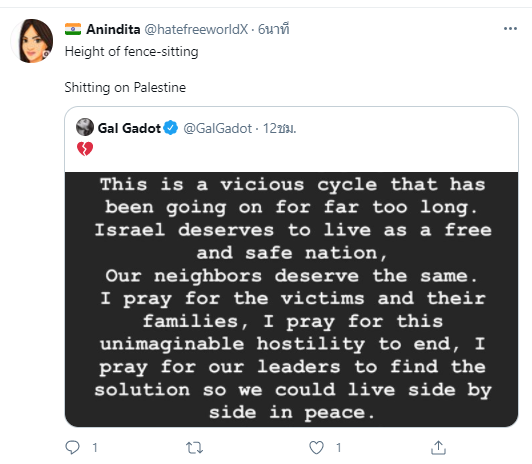The height and width of the screenshot is (464, 532).
Task: Open the quoted statement image
Action: [291, 299]
